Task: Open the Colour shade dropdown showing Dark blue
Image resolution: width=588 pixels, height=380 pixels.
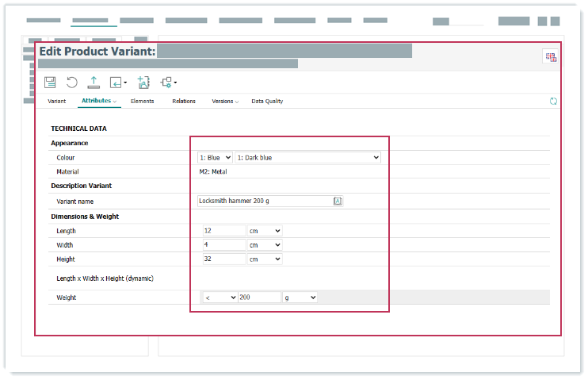Action: coord(307,158)
